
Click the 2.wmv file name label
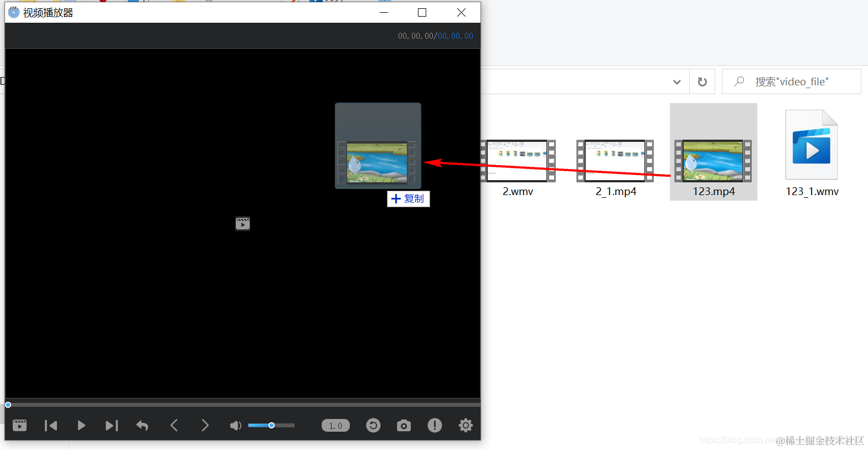tap(518, 191)
